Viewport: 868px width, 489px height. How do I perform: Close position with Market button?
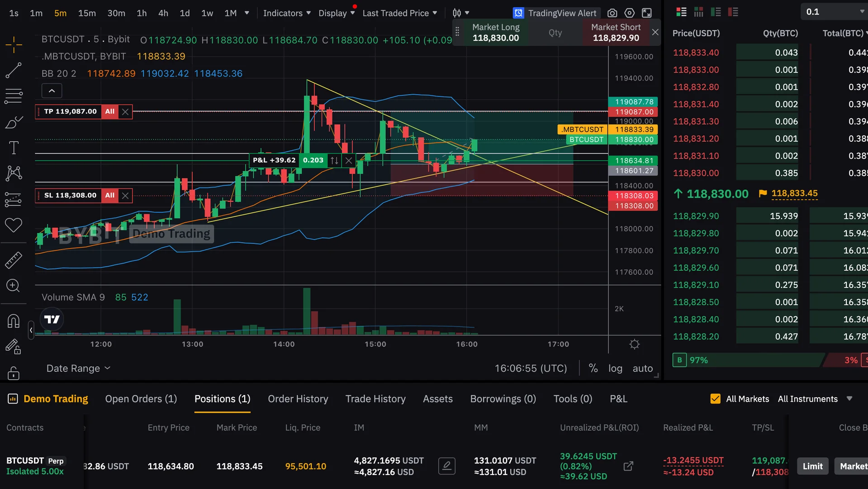(851, 466)
